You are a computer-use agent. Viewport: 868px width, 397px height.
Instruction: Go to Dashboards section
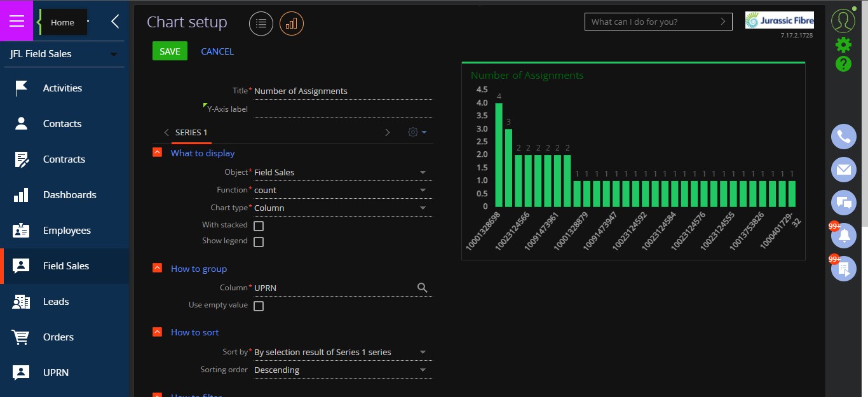click(x=64, y=195)
